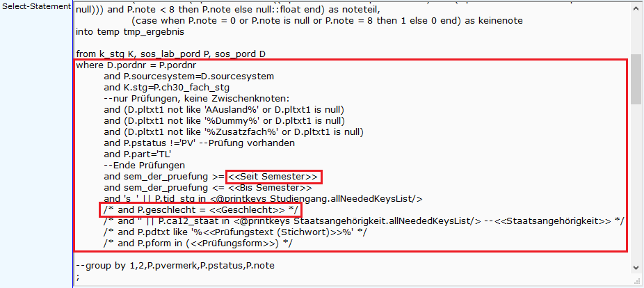The image size is (644, 288).
Task: Place cursor in <<Seit Semester>> placeholder
Action: click(x=273, y=177)
